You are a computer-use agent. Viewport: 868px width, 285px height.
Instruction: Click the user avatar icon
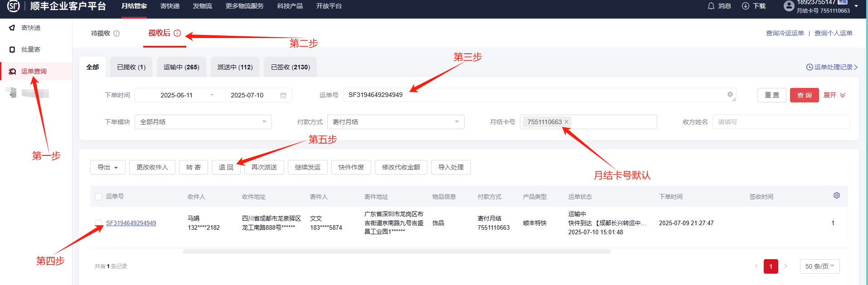789,6
